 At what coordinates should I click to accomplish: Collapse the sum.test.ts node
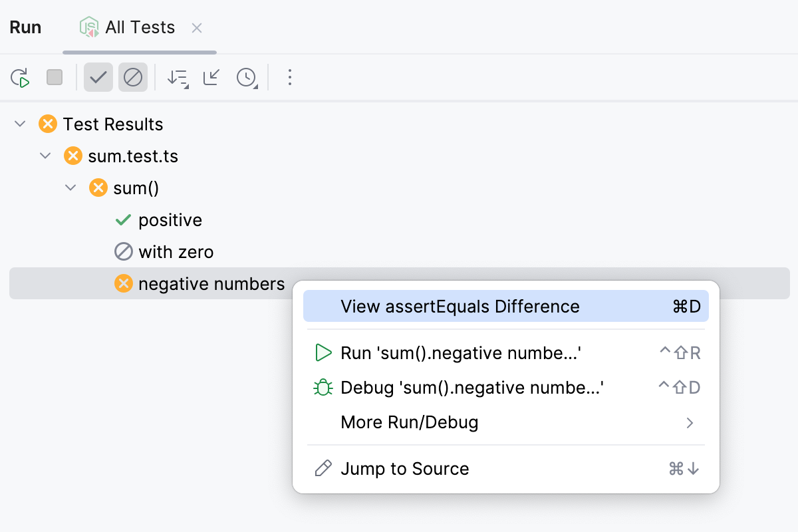pos(45,156)
